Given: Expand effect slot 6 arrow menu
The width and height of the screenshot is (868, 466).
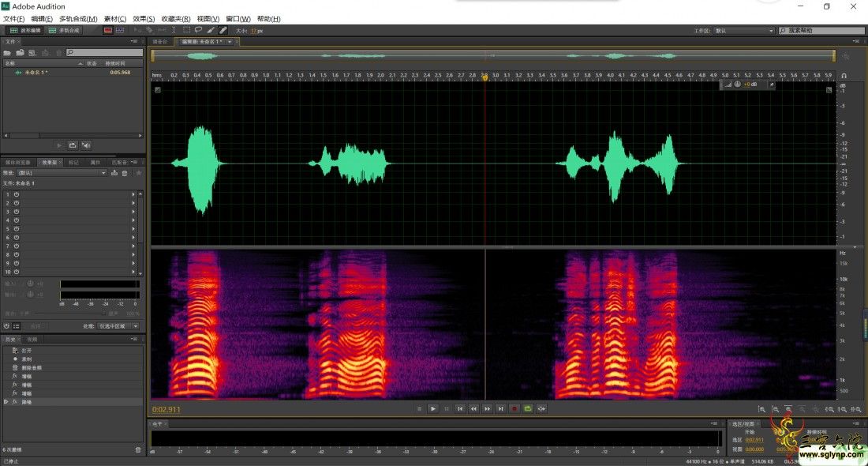Looking at the screenshot, I should point(133,238).
